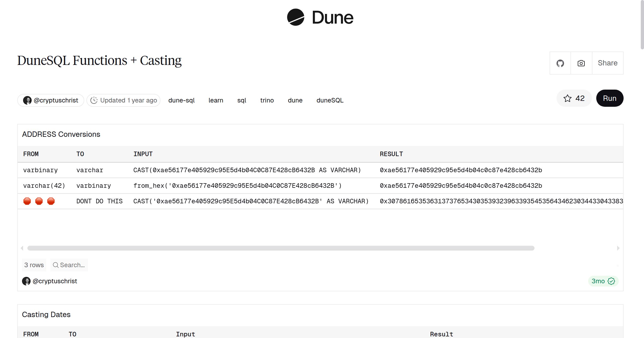Click the clock icon beside Updated 1 year ago
Image resolution: width=644 pixels, height=338 pixels.
coord(94,100)
